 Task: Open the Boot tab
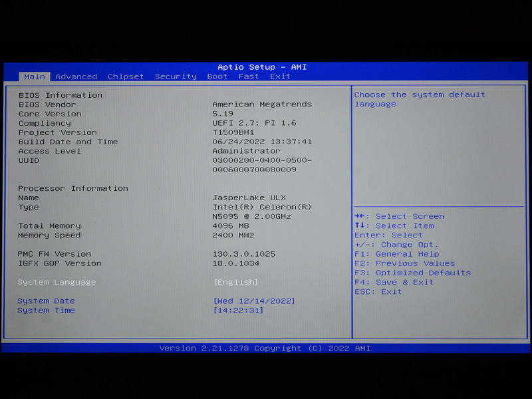(x=217, y=76)
